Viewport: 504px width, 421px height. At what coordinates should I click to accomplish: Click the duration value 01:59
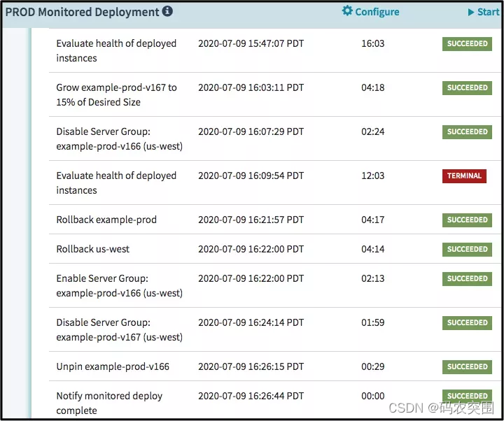click(x=373, y=322)
